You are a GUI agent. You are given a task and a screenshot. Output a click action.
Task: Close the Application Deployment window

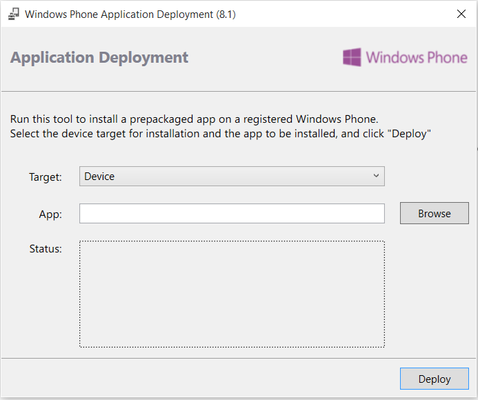[x=461, y=14]
